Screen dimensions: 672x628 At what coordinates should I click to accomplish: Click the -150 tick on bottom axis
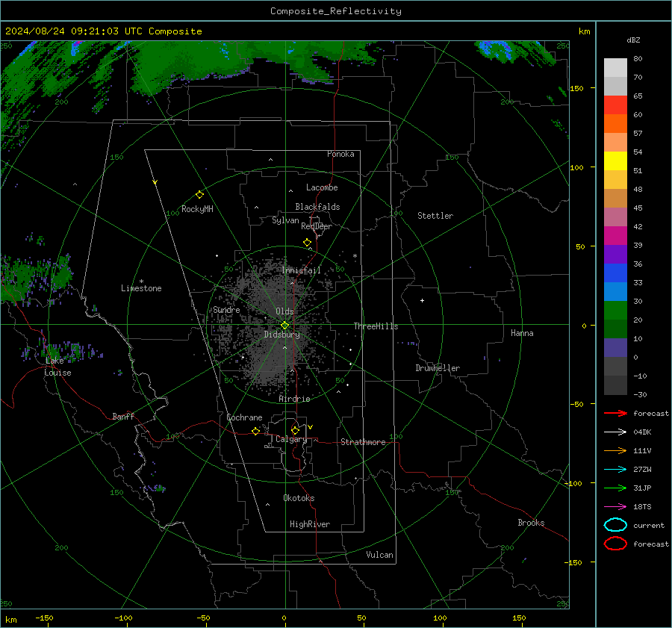[x=44, y=618]
